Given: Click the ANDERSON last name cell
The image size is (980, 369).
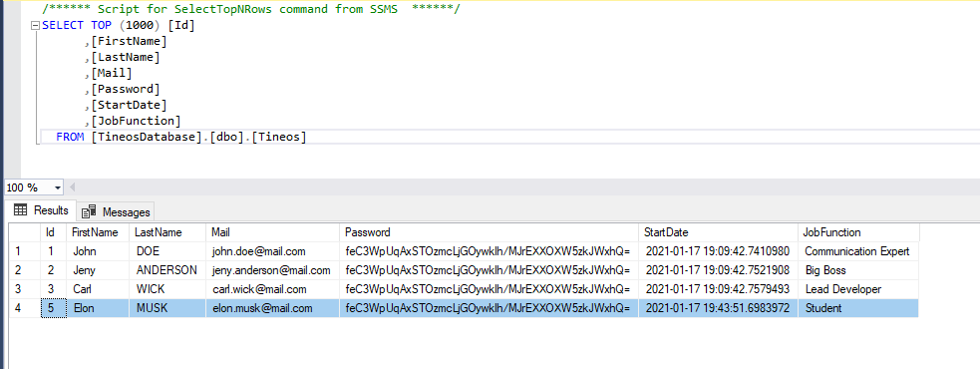Looking at the screenshot, I should tap(167, 270).
